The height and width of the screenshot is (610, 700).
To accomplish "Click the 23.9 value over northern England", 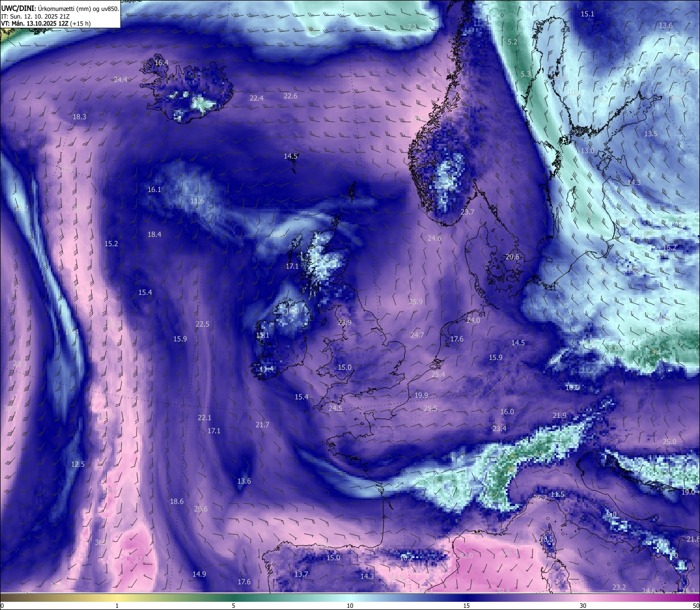I will click(x=345, y=322).
